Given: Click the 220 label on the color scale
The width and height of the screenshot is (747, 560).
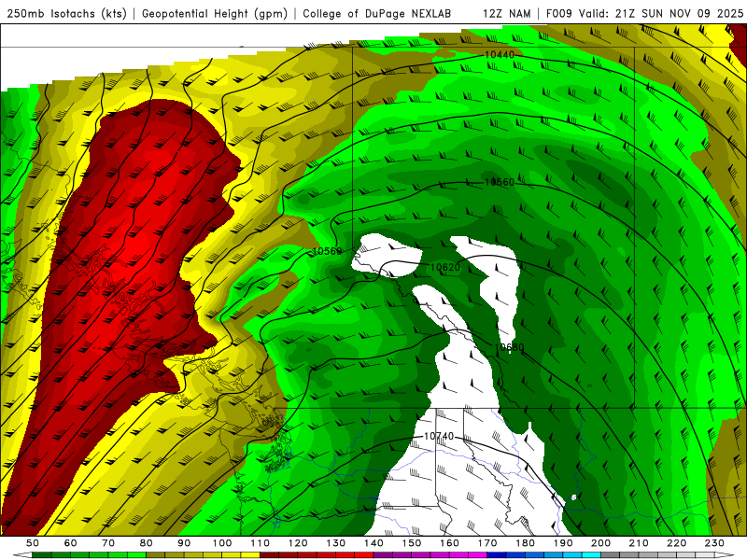Looking at the screenshot, I should click(x=677, y=543).
